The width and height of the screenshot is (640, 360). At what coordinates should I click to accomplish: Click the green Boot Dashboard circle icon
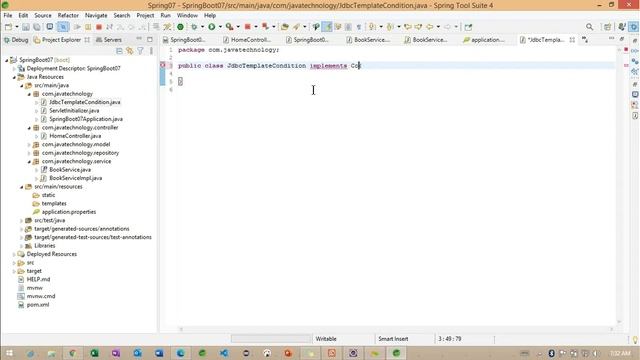click(180, 27)
